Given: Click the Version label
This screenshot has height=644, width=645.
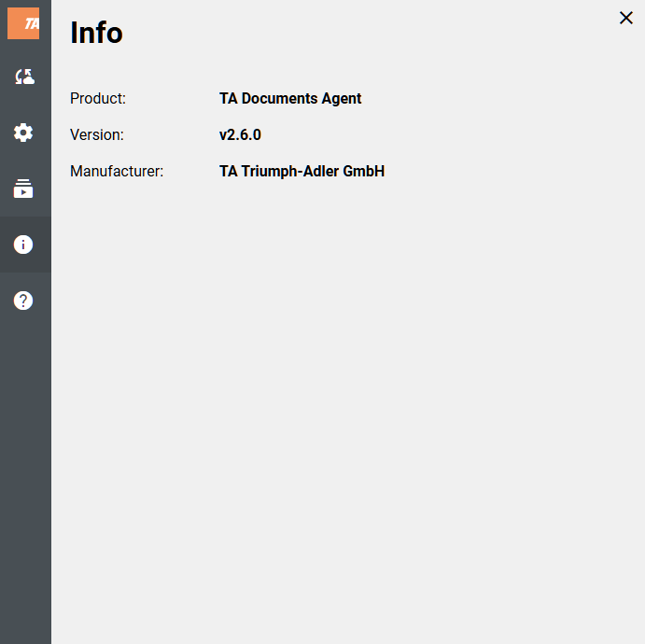Looking at the screenshot, I should 96,134.
